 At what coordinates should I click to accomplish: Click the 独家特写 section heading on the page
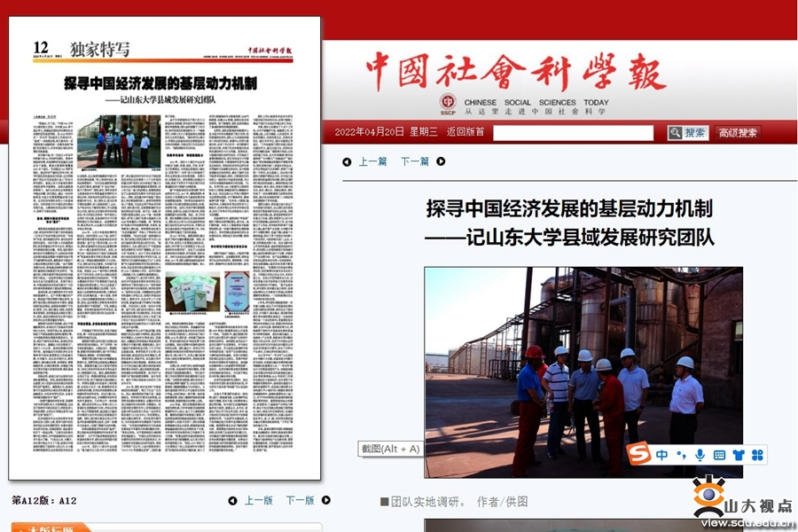[x=99, y=50]
